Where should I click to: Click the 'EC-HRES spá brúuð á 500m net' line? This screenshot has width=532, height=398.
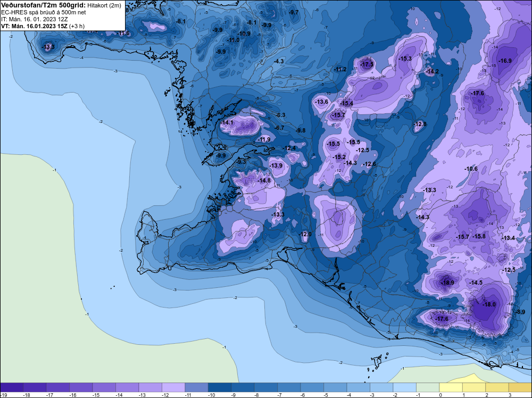click(x=44, y=12)
